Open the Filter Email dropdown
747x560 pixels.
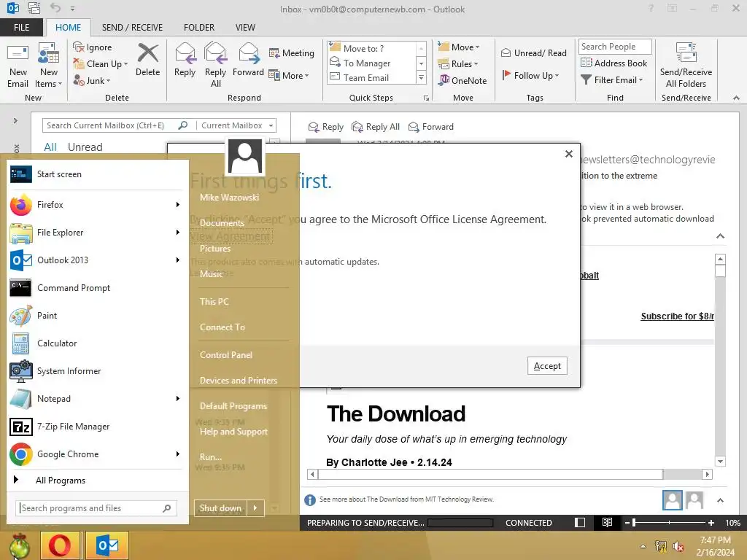tap(612, 80)
